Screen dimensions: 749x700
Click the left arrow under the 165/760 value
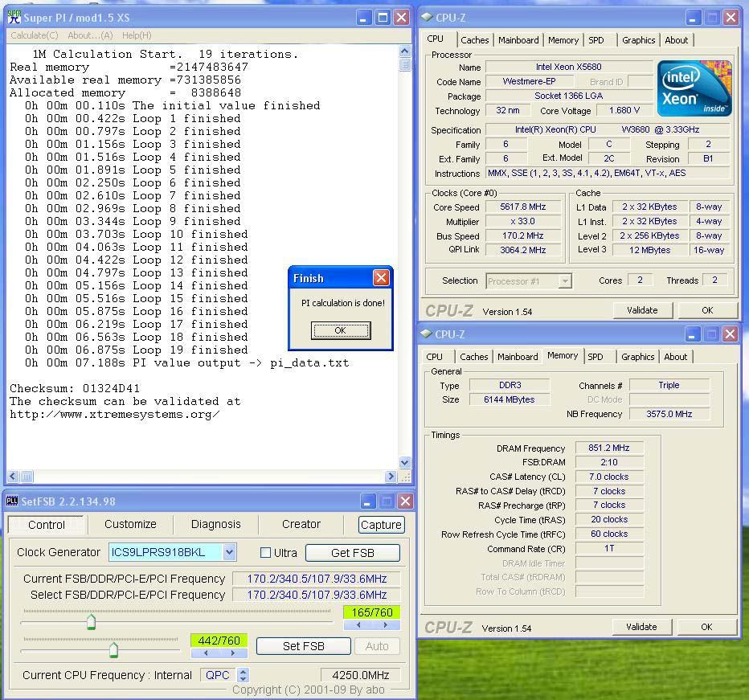click(358, 625)
